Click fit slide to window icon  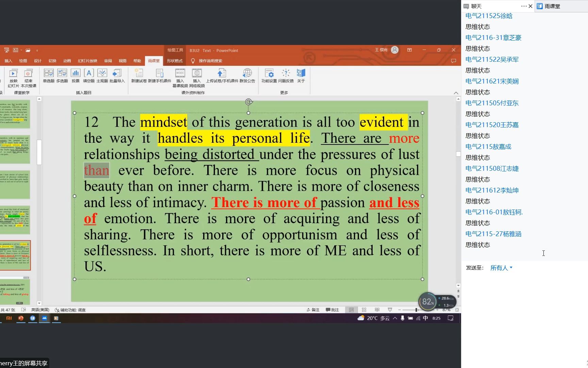coord(457,310)
